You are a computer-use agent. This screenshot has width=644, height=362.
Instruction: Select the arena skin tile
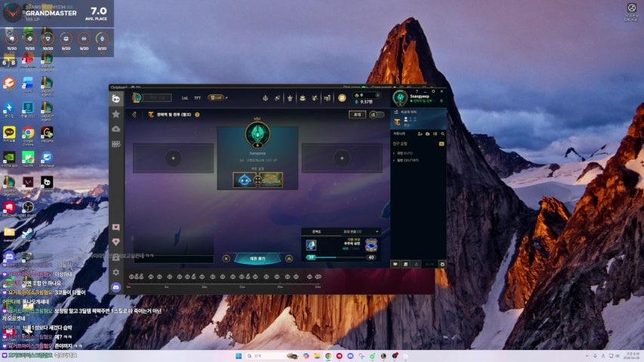(x=272, y=179)
